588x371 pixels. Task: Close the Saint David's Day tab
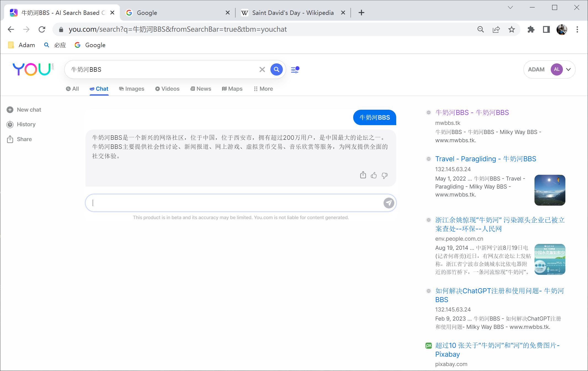tap(343, 13)
